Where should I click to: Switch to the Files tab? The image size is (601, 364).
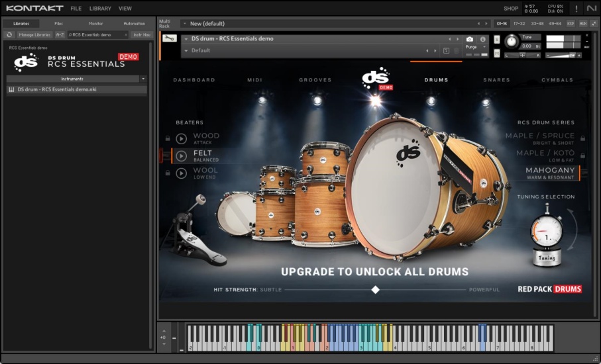point(59,23)
